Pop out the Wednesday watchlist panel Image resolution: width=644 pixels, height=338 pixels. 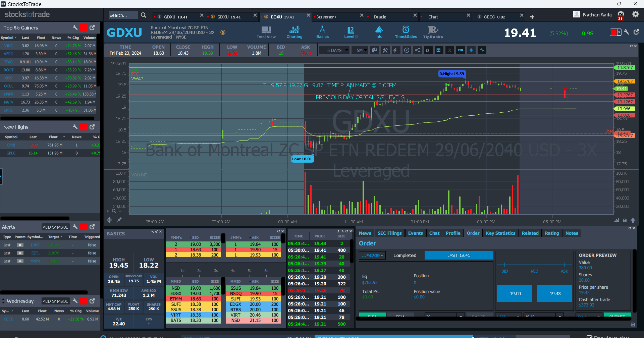tap(92, 301)
